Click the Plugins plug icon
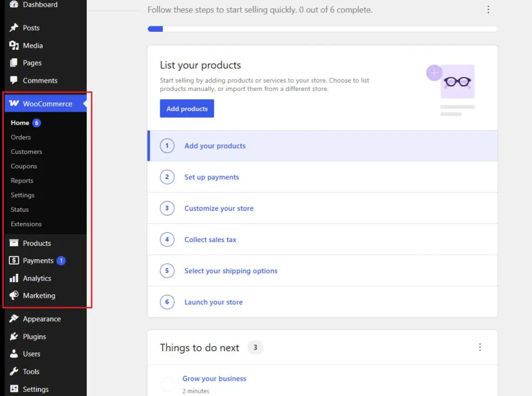 (14, 336)
